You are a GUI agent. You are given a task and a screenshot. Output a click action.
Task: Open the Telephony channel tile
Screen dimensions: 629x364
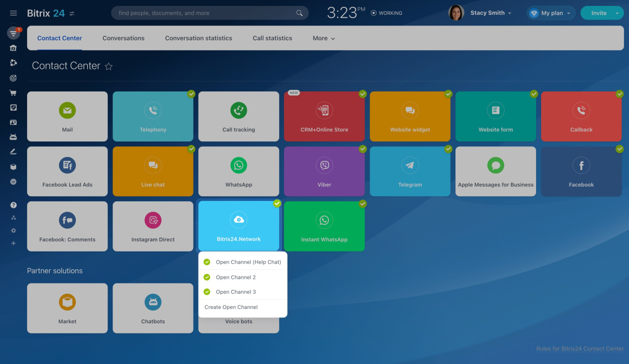tap(153, 116)
